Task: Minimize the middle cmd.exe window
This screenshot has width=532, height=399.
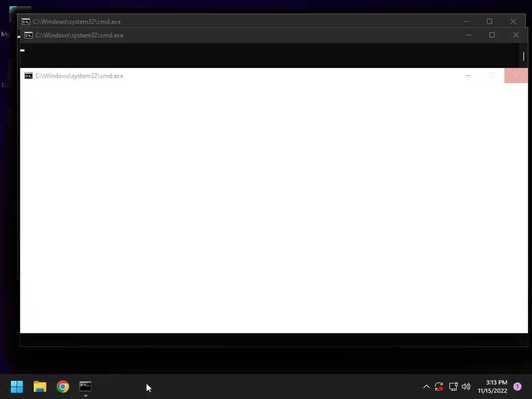Action: (x=469, y=35)
